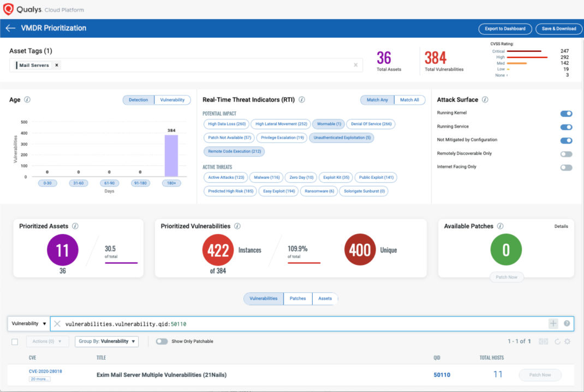Open the Vulnerability search type dropdown
Viewport: 584px width, 392px height.
click(29, 323)
